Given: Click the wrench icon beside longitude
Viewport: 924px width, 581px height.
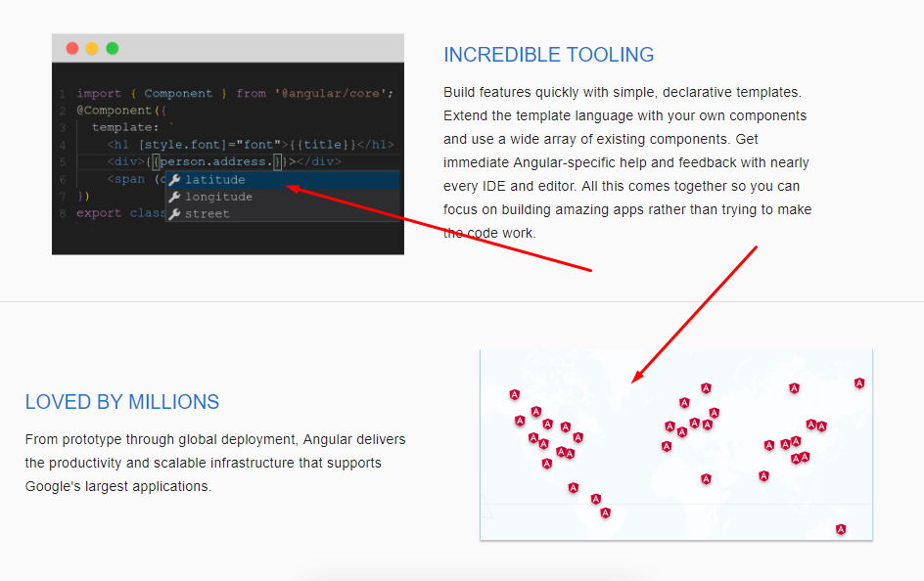Looking at the screenshot, I should pyautogui.click(x=174, y=197).
